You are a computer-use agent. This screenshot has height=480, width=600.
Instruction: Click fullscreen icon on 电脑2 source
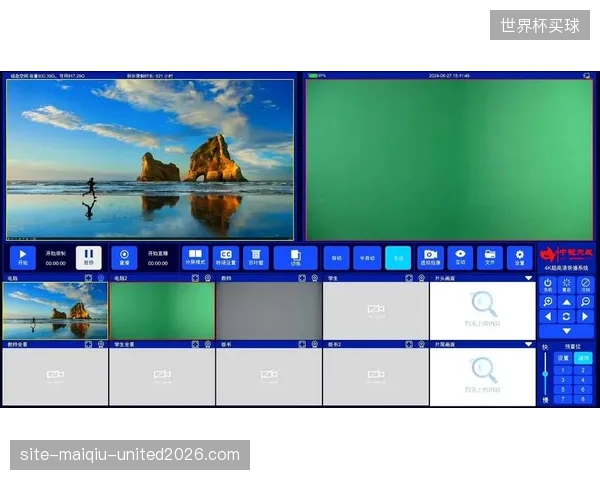195,278
